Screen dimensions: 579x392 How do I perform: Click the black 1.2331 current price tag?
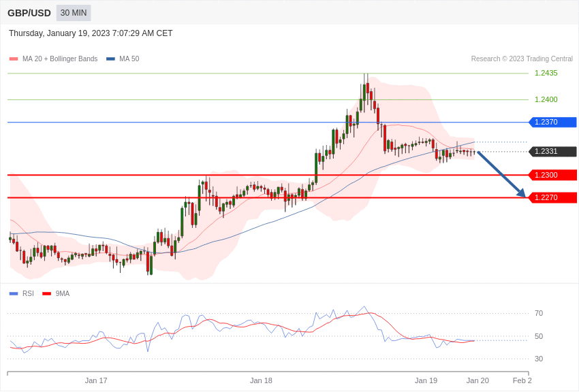coord(553,152)
